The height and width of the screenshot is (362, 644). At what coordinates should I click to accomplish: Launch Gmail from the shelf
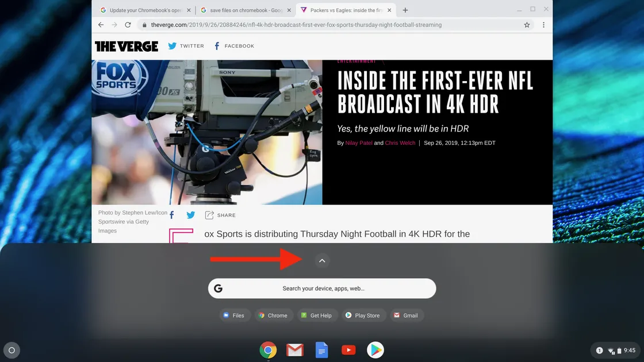coord(295,350)
